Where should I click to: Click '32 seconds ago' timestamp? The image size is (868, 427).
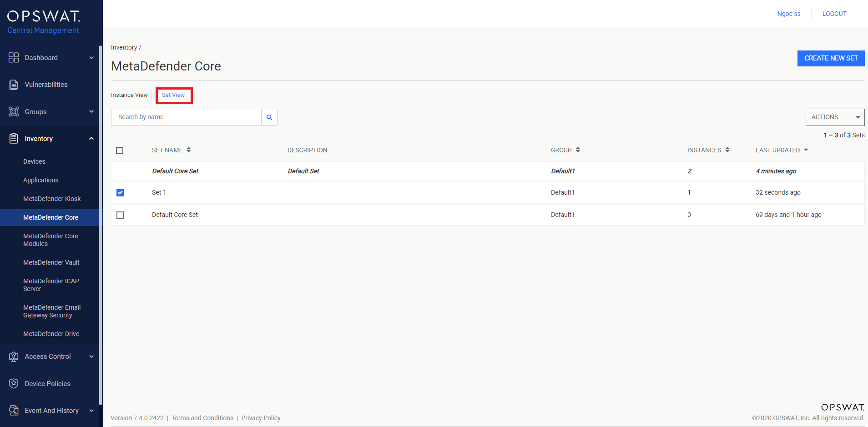(778, 192)
